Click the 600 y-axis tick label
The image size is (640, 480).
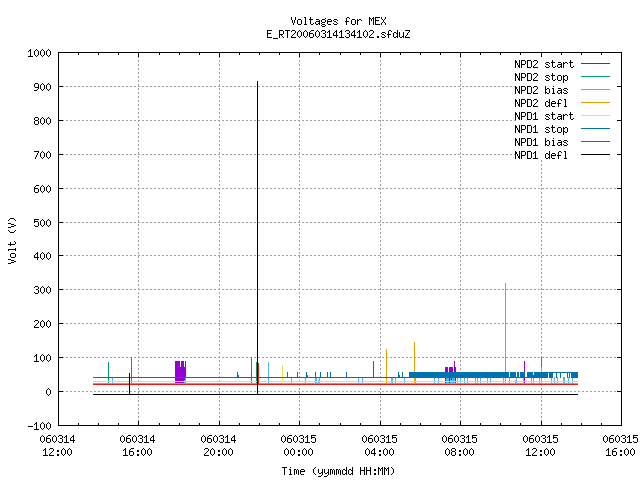click(x=42, y=189)
